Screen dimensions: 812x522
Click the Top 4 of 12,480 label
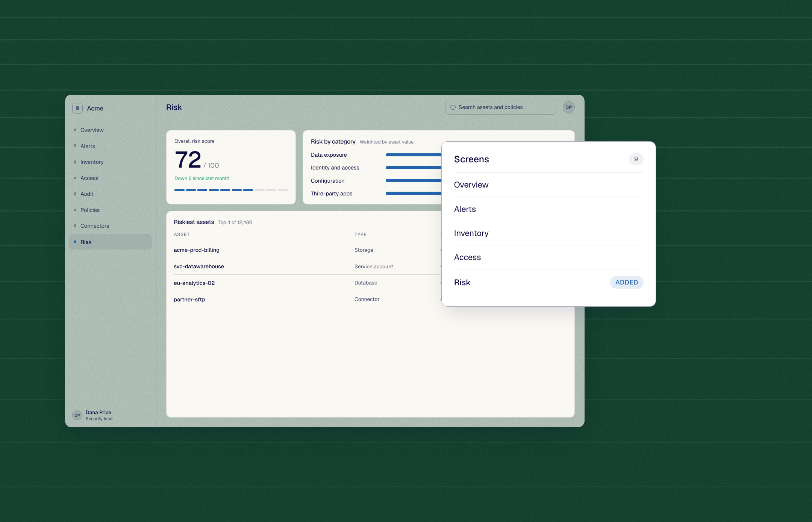235,222
